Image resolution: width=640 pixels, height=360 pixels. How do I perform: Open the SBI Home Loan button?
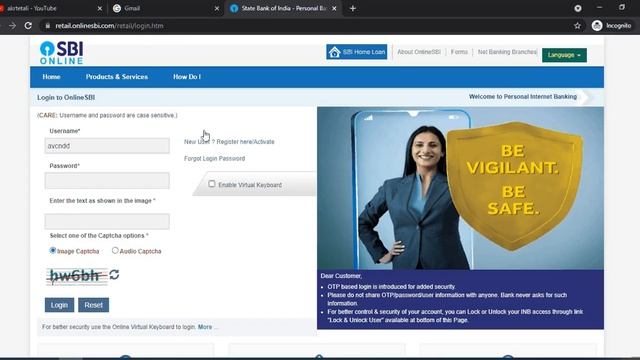(x=357, y=52)
